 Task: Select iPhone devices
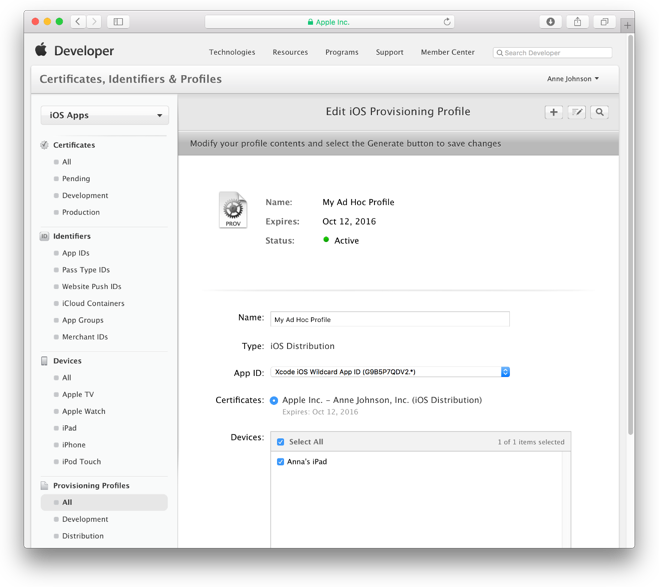pos(74,445)
